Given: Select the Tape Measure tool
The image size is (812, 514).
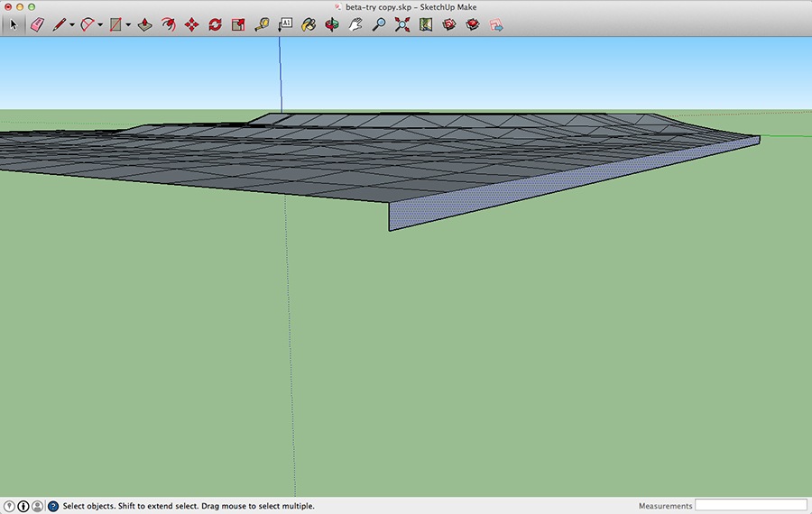Looking at the screenshot, I should click(x=262, y=24).
